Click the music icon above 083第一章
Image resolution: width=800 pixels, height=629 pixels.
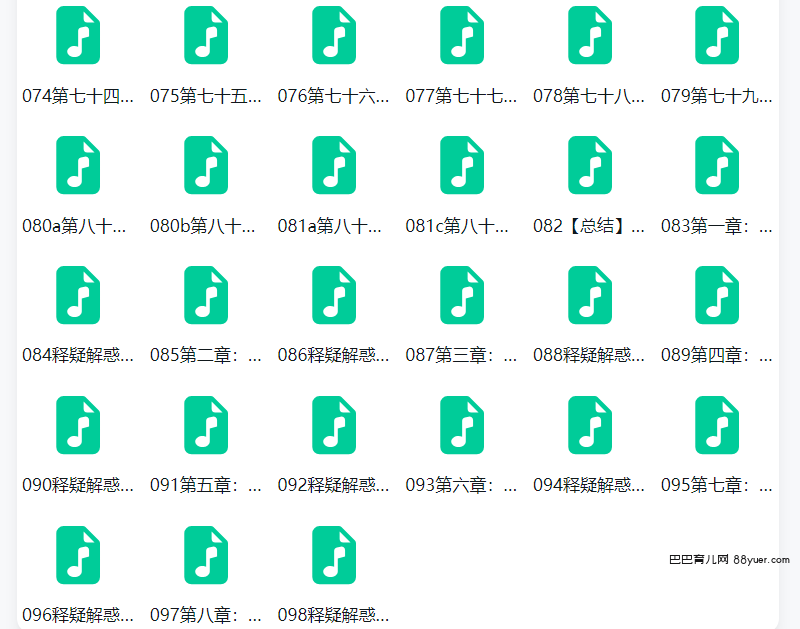pos(717,165)
